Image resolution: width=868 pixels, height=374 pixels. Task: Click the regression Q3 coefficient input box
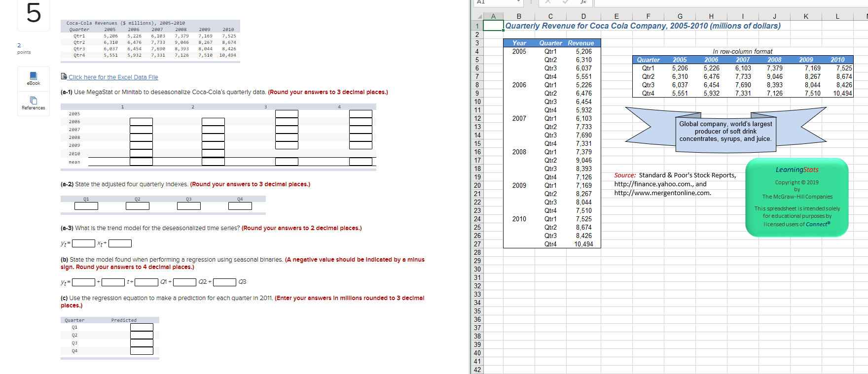(x=224, y=282)
